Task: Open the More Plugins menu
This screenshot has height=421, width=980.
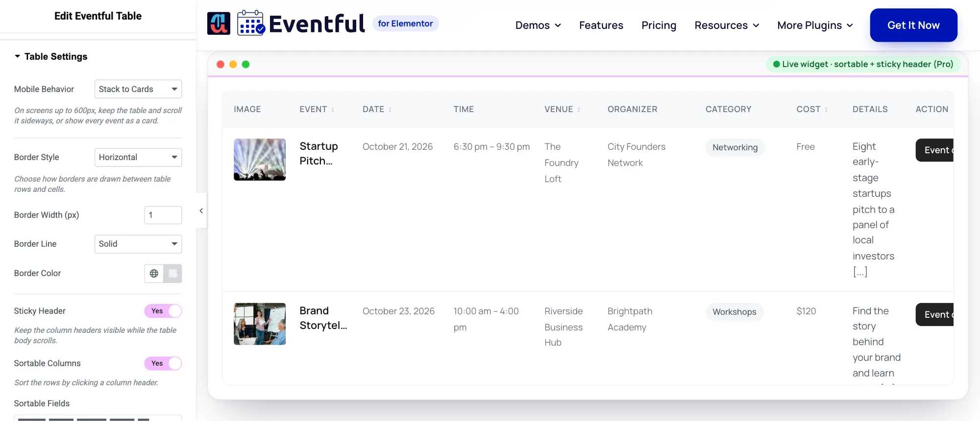Action: click(x=815, y=25)
